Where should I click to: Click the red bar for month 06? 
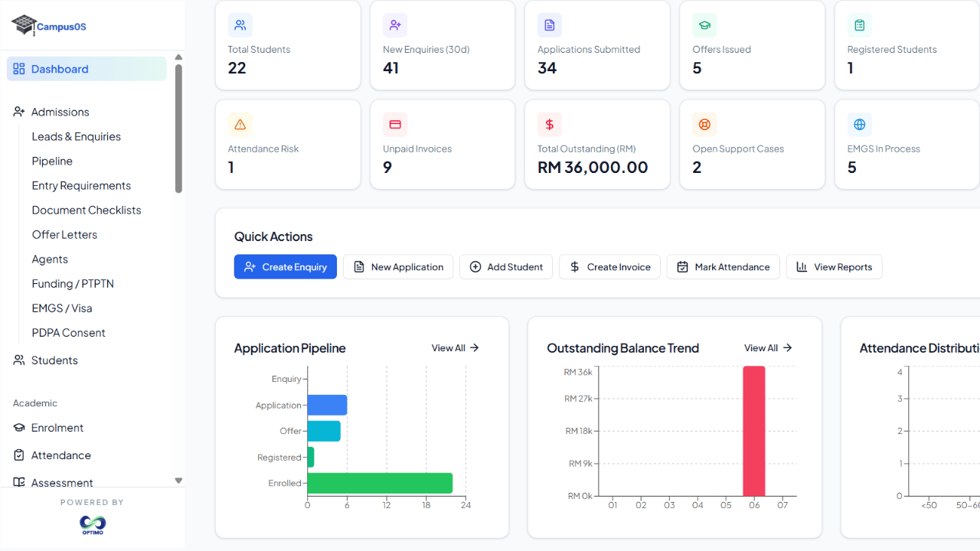(754, 431)
